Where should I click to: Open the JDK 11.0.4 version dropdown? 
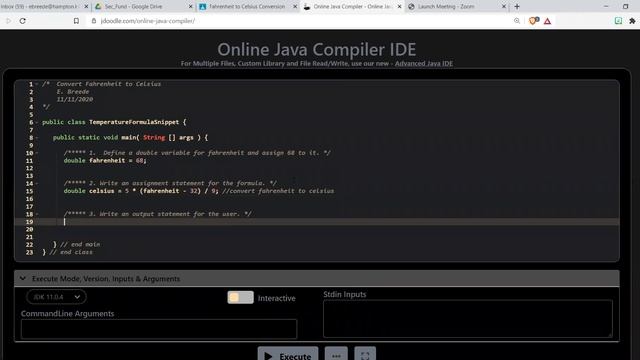point(56,297)
